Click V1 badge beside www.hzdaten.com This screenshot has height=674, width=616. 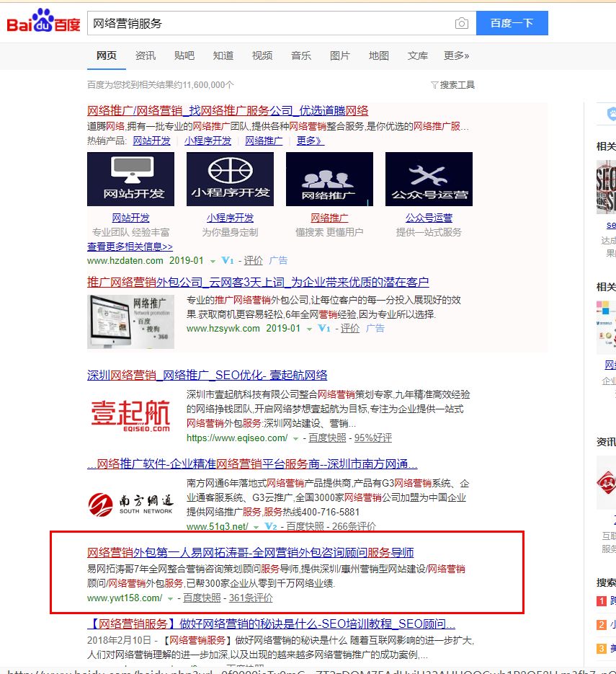point(227,260)
